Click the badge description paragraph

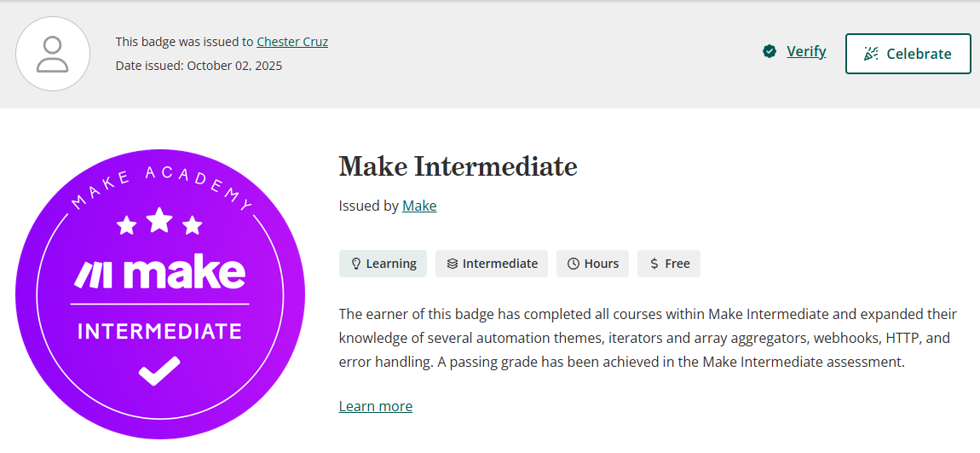(649, 337)
